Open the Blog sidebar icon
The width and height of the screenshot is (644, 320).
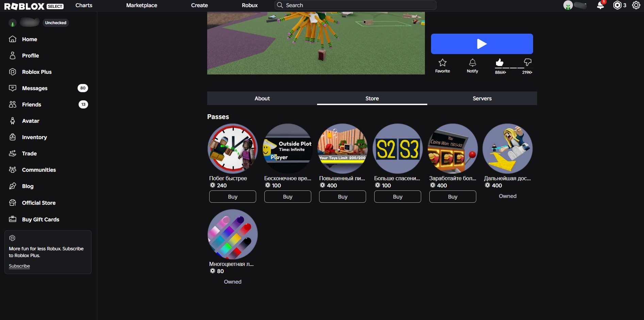point(13,186)
